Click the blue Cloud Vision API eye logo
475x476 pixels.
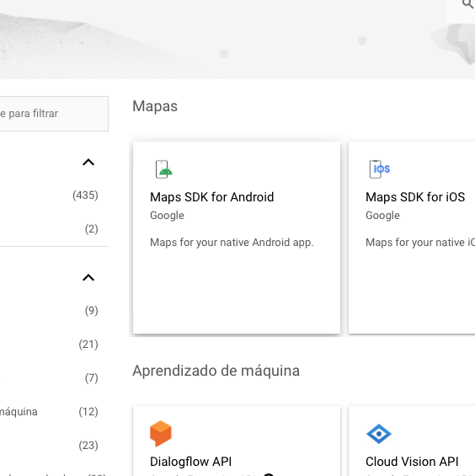click(379, 434)
